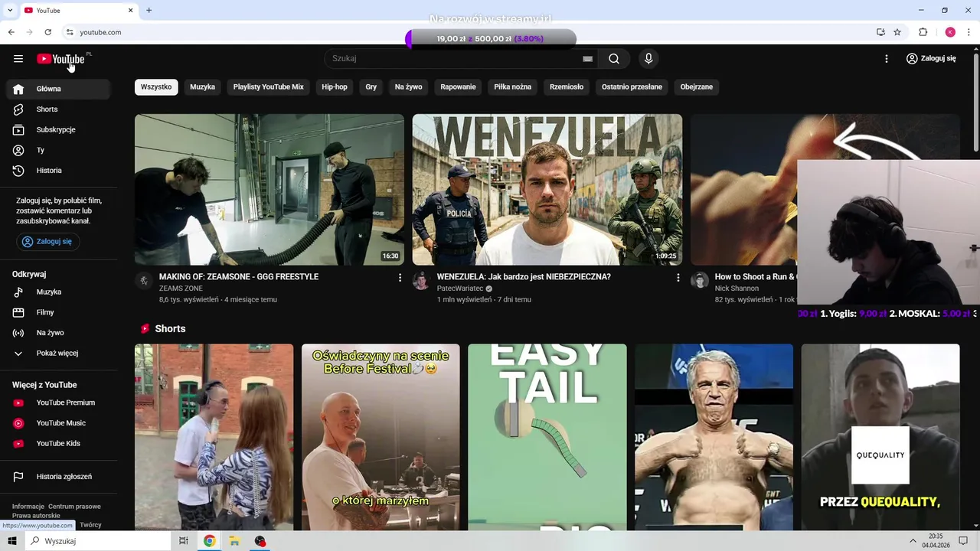Open Historia zgłoszeń flag item
Viewport: 980px width, 551px height.
pyautogui.click(x=58, y=477)
